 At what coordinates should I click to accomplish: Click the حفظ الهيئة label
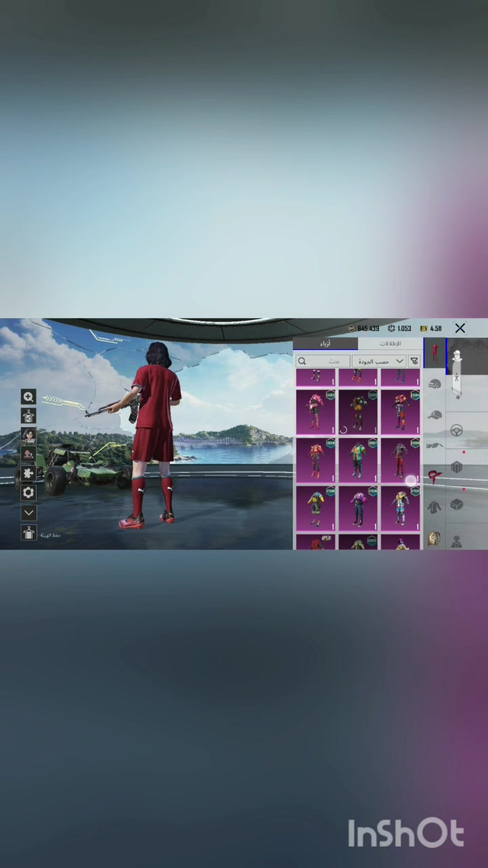click(52, 536)
